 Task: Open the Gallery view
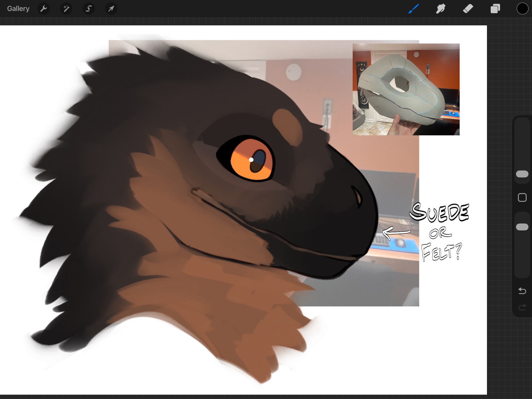[x=18, y=9]
